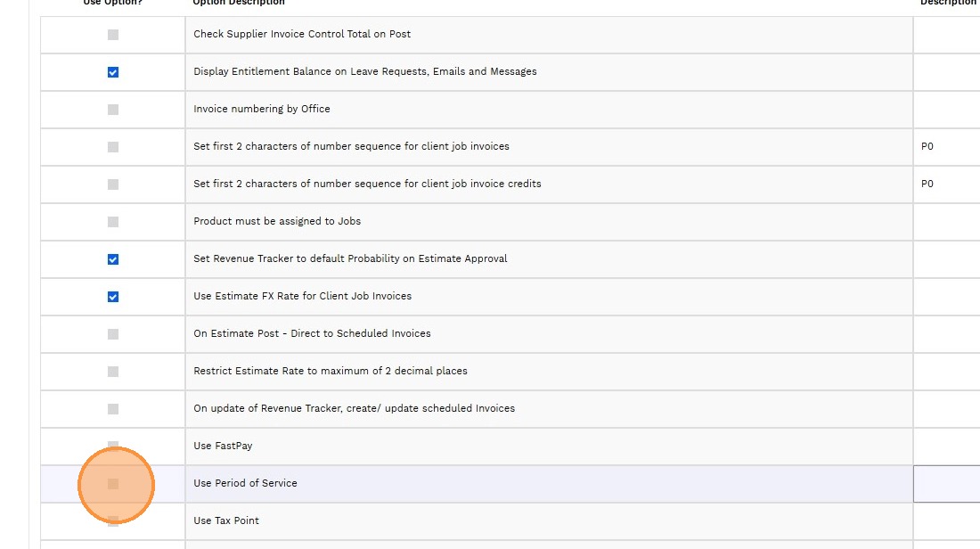Enable Check Supplier Invoice Control Total on Post
This screenshot has height=549, width=980.
point(113,35)
